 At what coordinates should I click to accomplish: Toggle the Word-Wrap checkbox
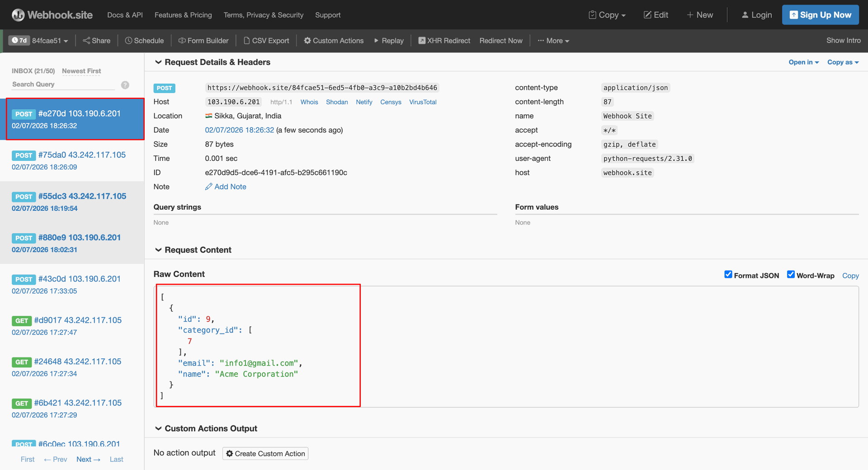[791, 275]
